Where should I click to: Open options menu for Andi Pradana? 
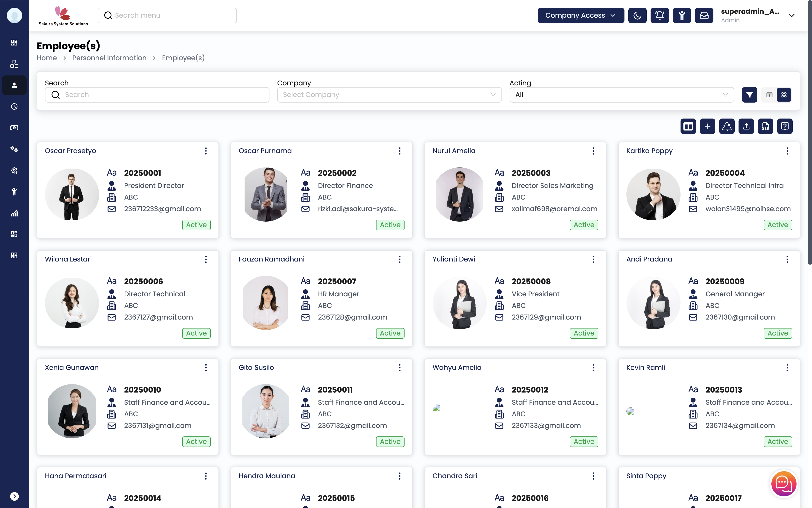click(787, 259)
